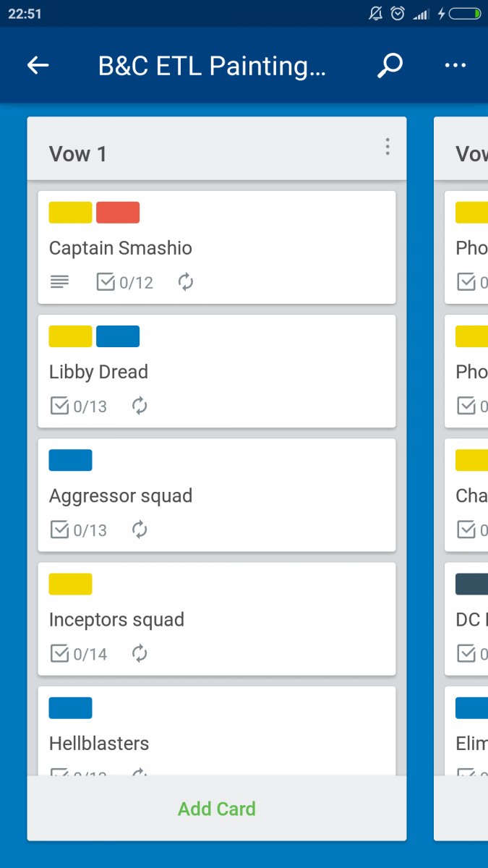Tap the Aggressor squad recurring arrows icon

tap(140, 530)
